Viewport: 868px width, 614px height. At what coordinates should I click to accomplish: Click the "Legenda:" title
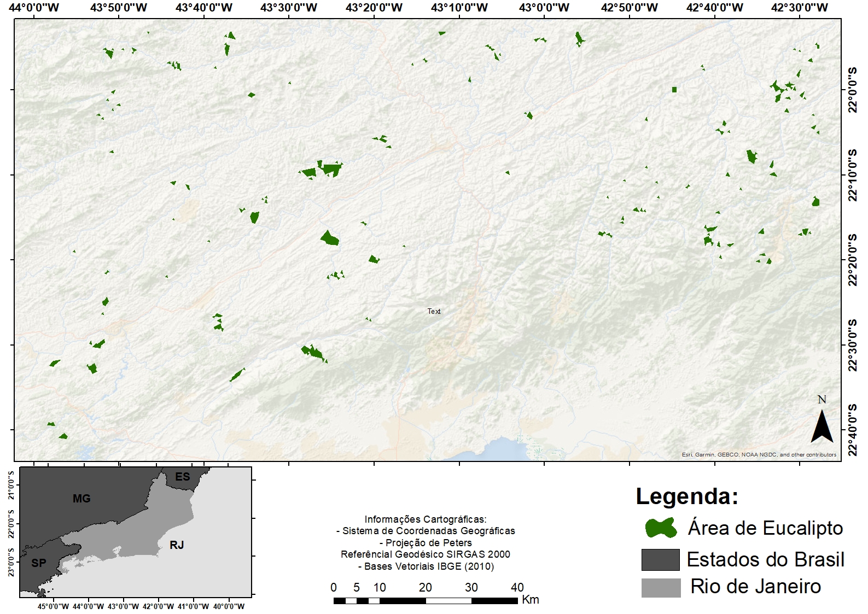[x=686, y=496]
